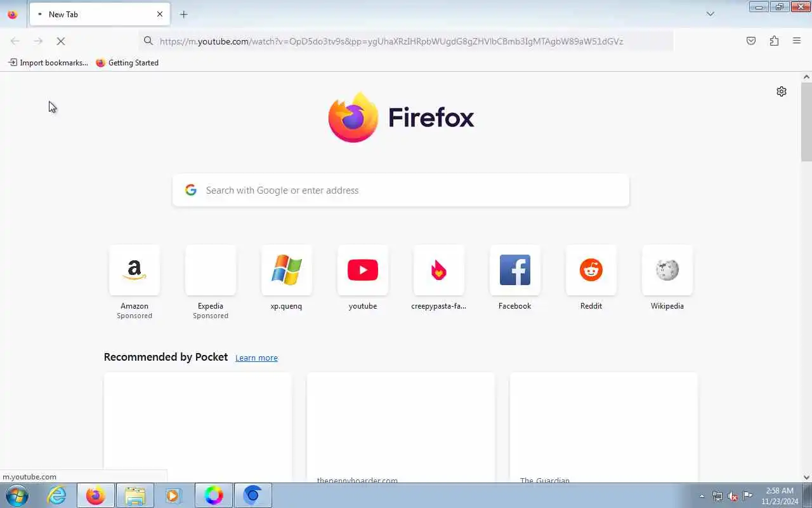Open Windows Explorer folder on taskbar
Screen dimensions: 812x508
(135, 495)
